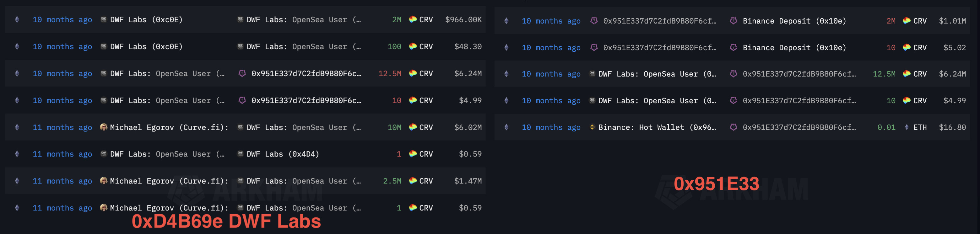Click the $6.24M value in the right table
This screenshot has width=980, height=234.
click(952, 74)
